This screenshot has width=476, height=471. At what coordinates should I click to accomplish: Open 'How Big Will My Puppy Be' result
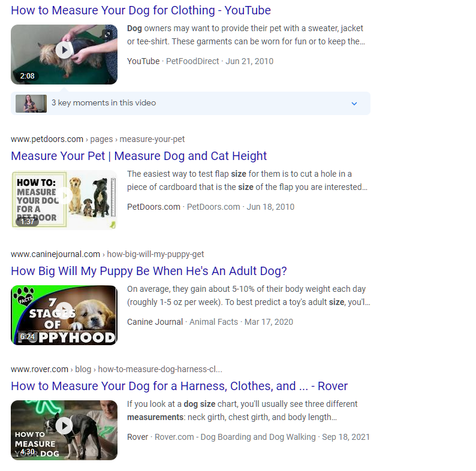149,271
